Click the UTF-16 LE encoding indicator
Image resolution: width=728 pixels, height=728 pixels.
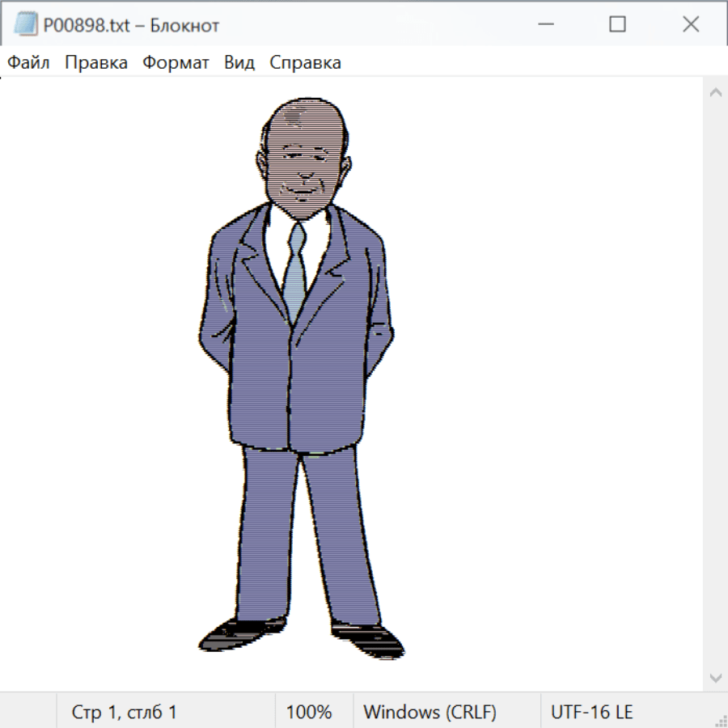click(591, 712)
